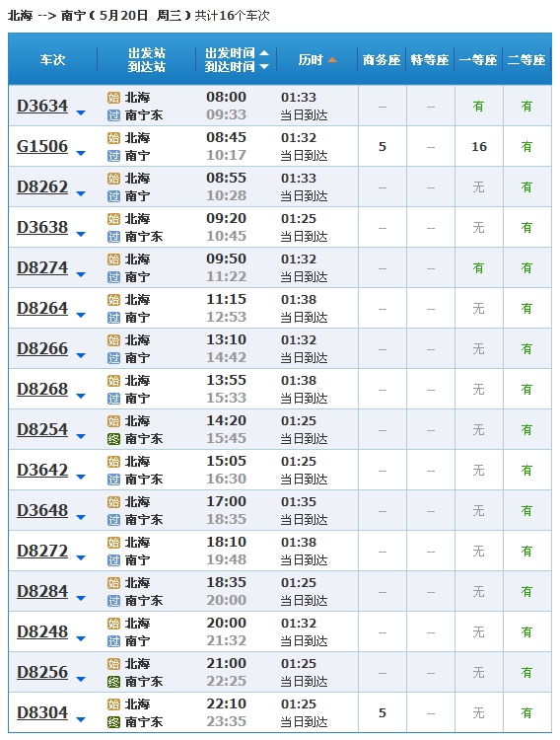Click the 二等座 column header

point(526,60)
